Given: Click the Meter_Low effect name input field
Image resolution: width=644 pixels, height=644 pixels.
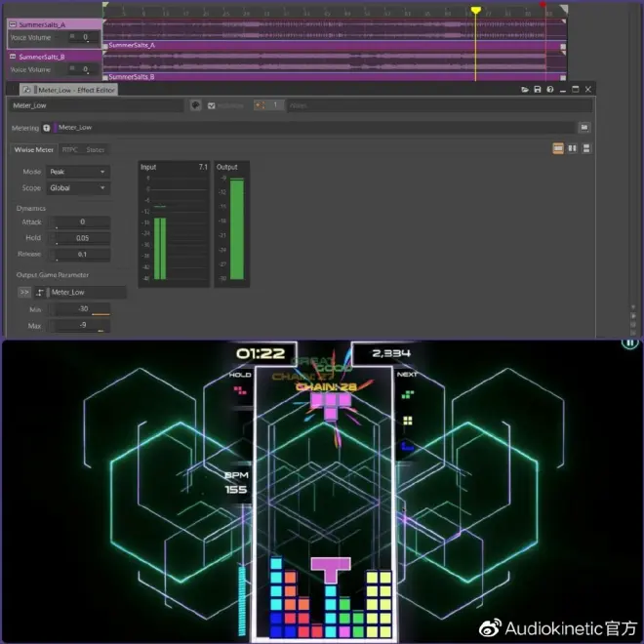Looking at the screenshot, I should [x=96, y=105].
